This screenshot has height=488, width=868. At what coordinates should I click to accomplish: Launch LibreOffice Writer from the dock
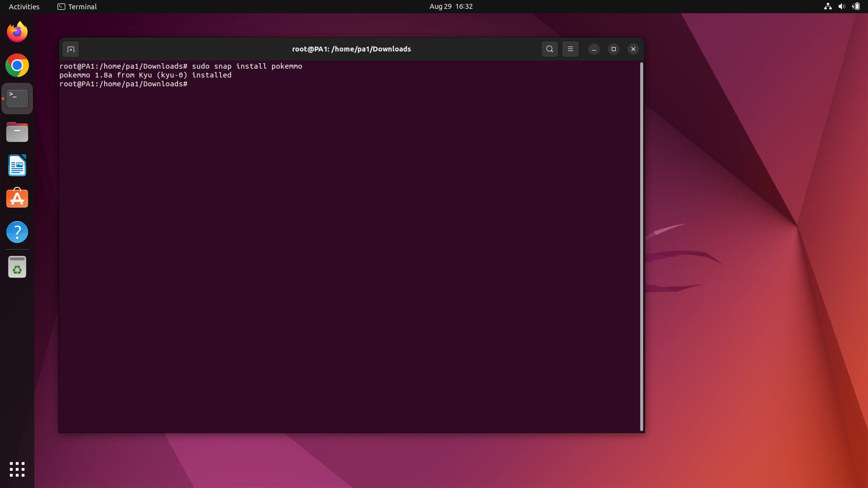[x=17, y=165]
